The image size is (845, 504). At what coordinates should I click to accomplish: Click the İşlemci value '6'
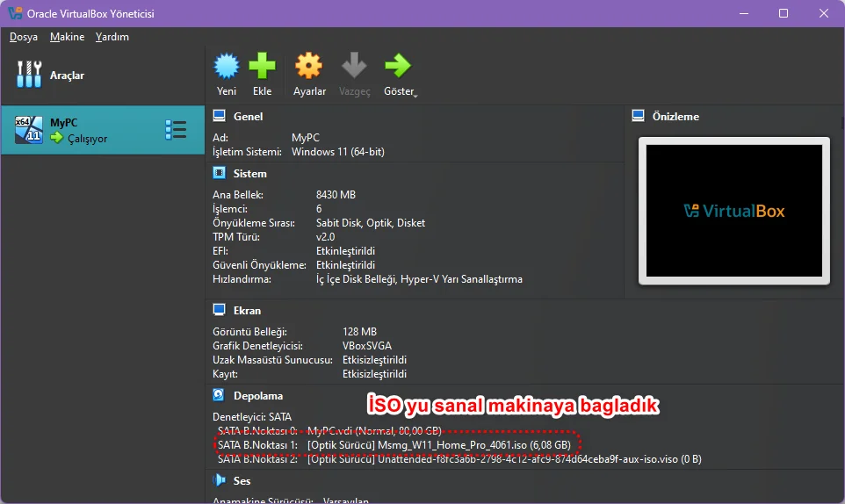(319, 209)
